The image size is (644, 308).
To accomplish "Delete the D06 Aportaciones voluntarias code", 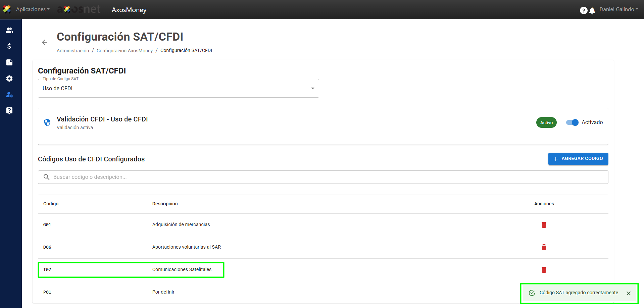I will [544, 247].
